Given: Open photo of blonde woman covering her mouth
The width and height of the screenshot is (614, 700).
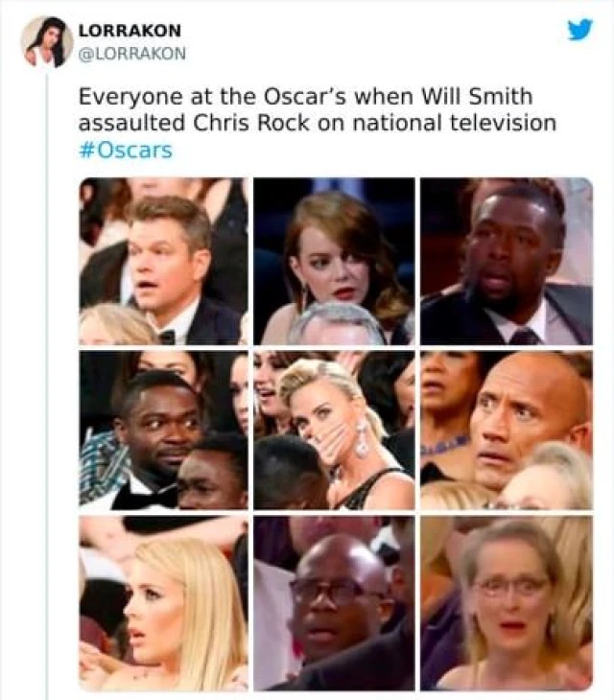Looking at the screenshot, I should coord(334,431).
